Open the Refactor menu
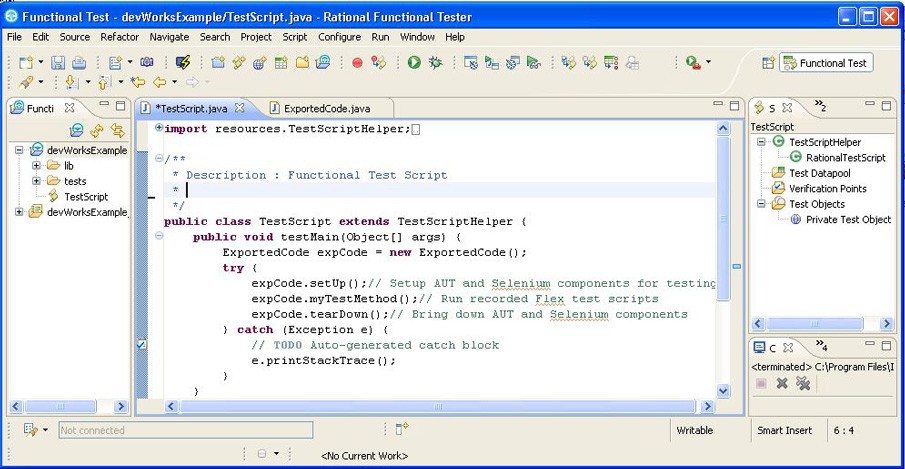The image size is (905, 469). tap(119, 37)
